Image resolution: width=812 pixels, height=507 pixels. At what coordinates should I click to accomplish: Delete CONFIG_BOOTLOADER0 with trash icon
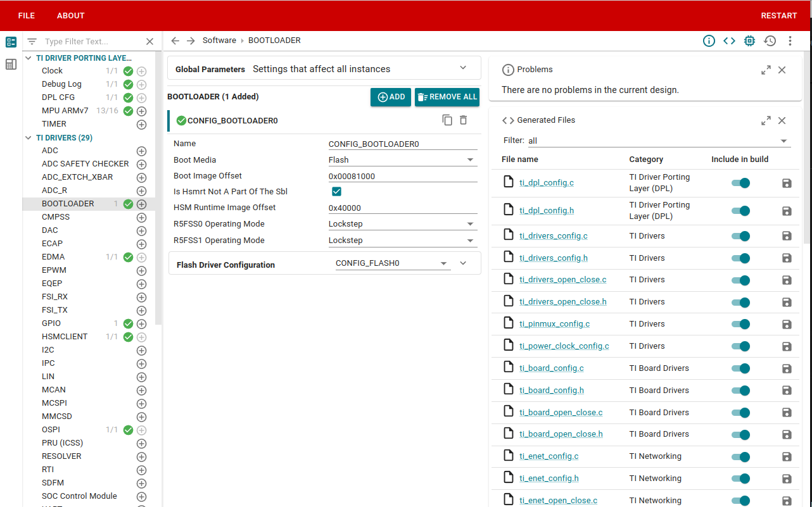463,120
